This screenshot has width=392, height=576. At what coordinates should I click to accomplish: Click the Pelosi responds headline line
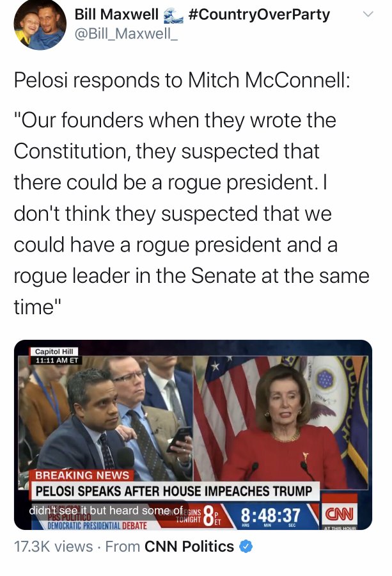point(182,80)
